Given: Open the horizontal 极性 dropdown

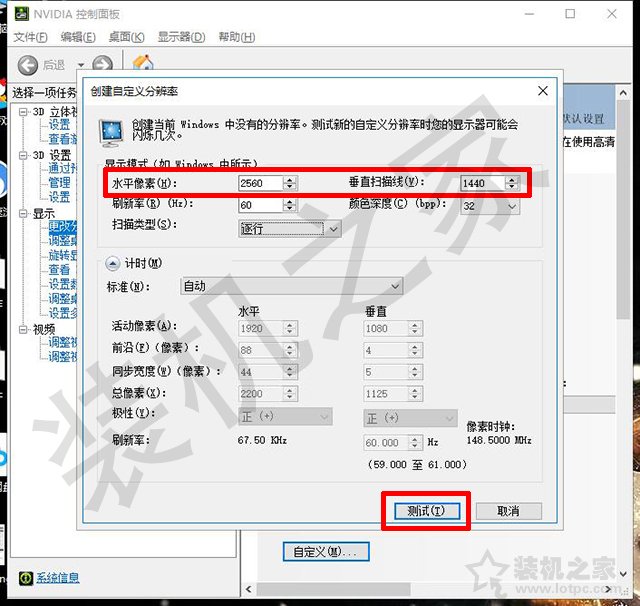Looking at the screenshot, I should pos(285,417).
